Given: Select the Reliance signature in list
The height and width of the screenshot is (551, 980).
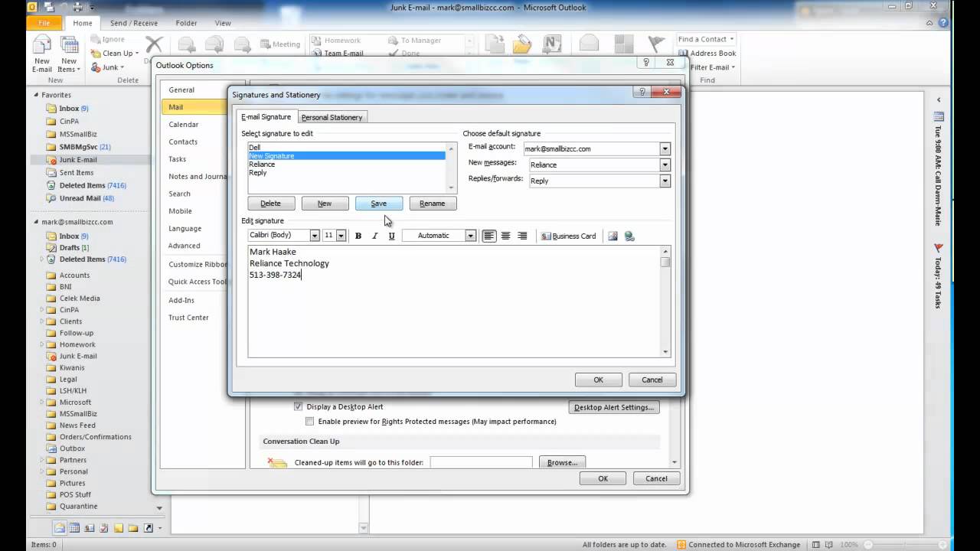Looking at the screenshot, I should 346,165.
